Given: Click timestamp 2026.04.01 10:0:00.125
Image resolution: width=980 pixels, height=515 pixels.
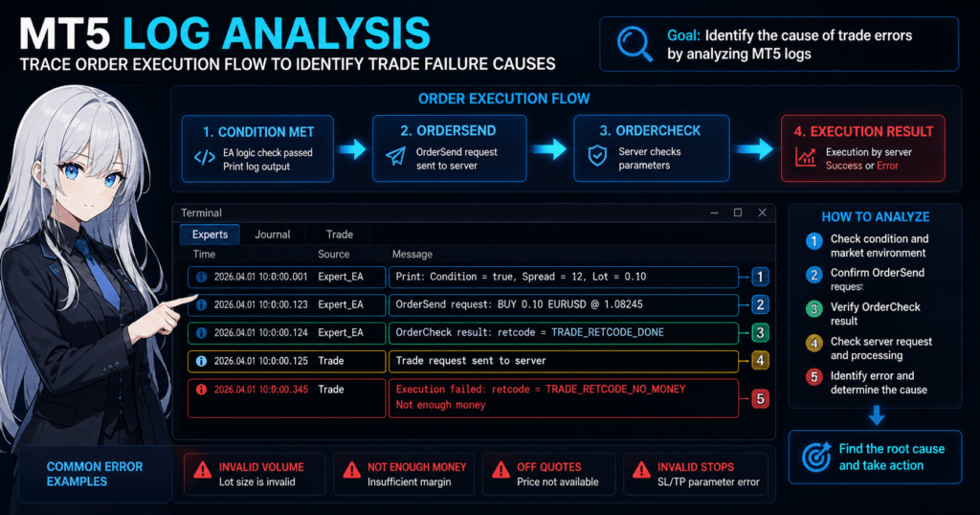Looking at the screenshot, I should (260, 361).
